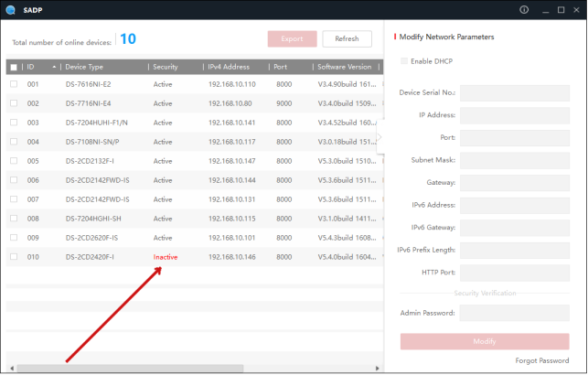
Task: Click the Modify button
Action: [x=485, y=341]
